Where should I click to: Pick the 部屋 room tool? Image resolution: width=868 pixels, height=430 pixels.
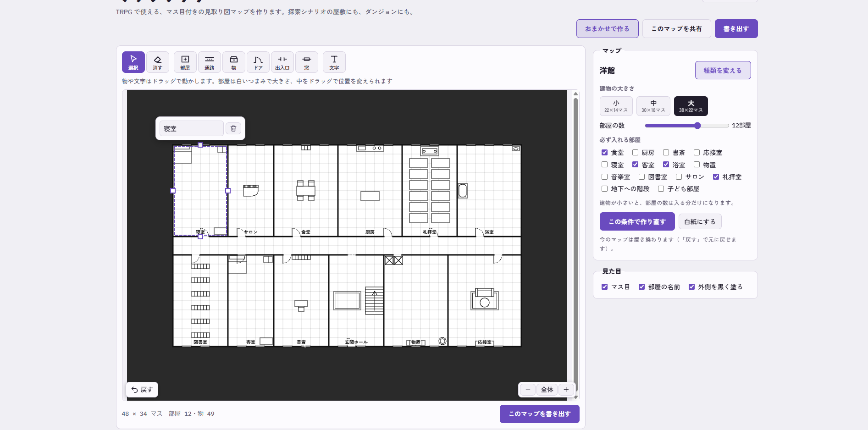coord(185,62)
